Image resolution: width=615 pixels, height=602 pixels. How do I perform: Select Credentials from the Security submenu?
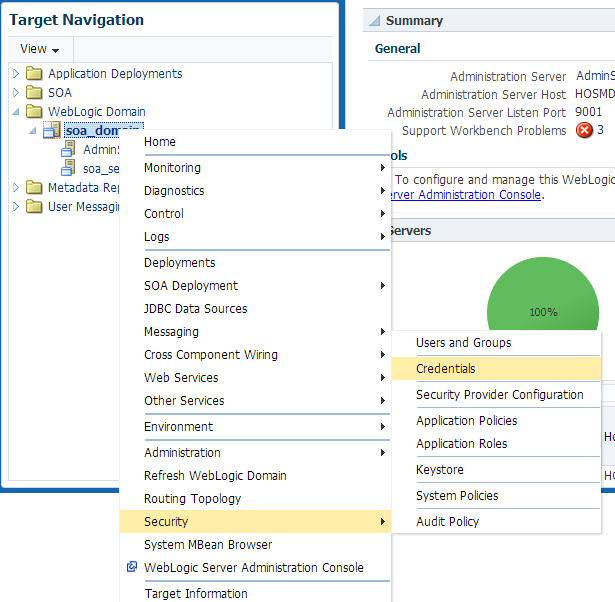pos(446,369)
